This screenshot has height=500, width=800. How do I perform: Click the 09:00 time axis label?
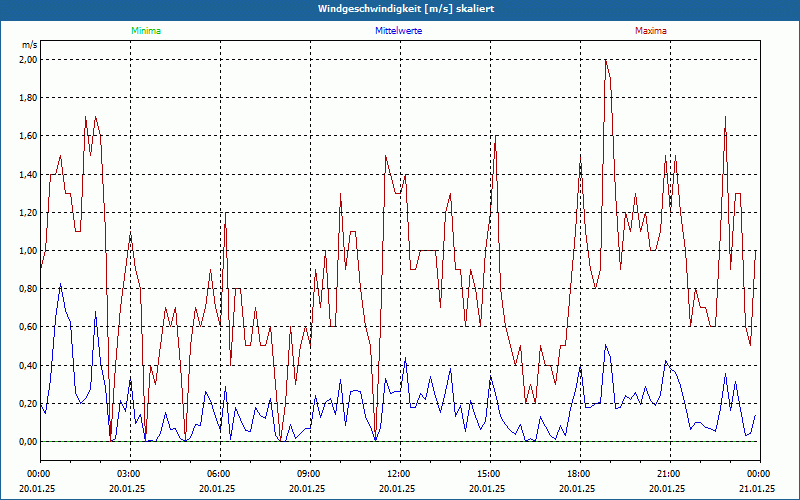[310, 474]
